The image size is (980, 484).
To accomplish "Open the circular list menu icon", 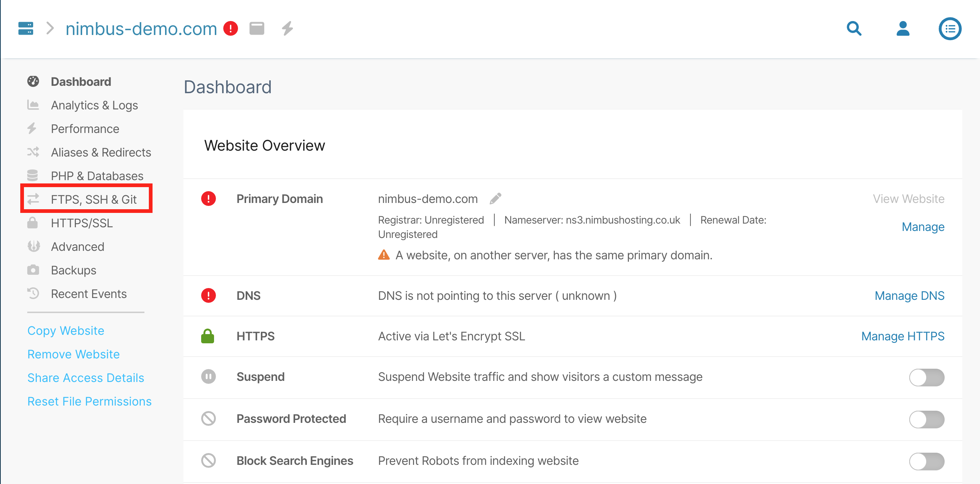I will pyautogui.click(x=949, y=28).
